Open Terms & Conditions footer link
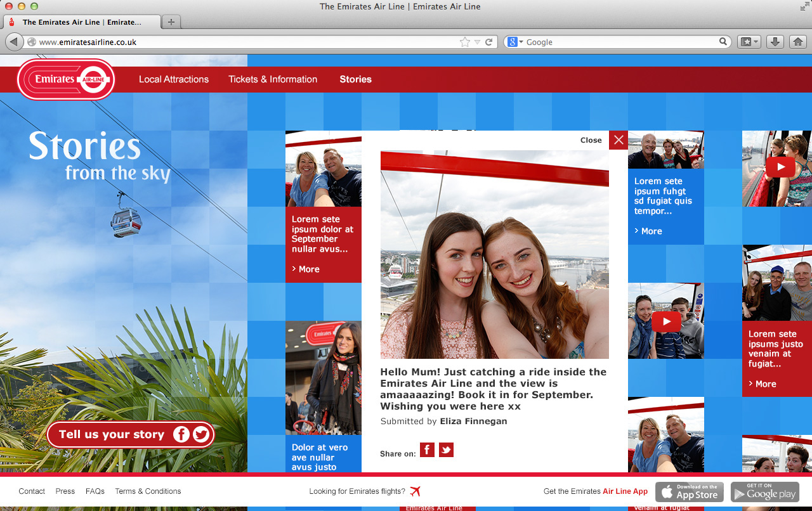Screen dimensions: 812x511 [148, 491]
